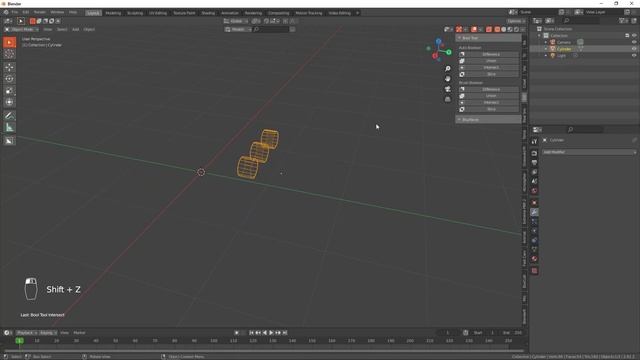Switch to Sculpting workspace tab
Screen dimensions: 640x360
click(135, 13)
